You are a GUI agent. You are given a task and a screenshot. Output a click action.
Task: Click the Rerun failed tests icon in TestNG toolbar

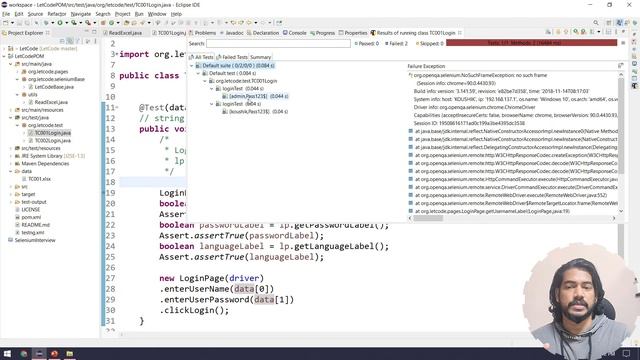(583, 31)
